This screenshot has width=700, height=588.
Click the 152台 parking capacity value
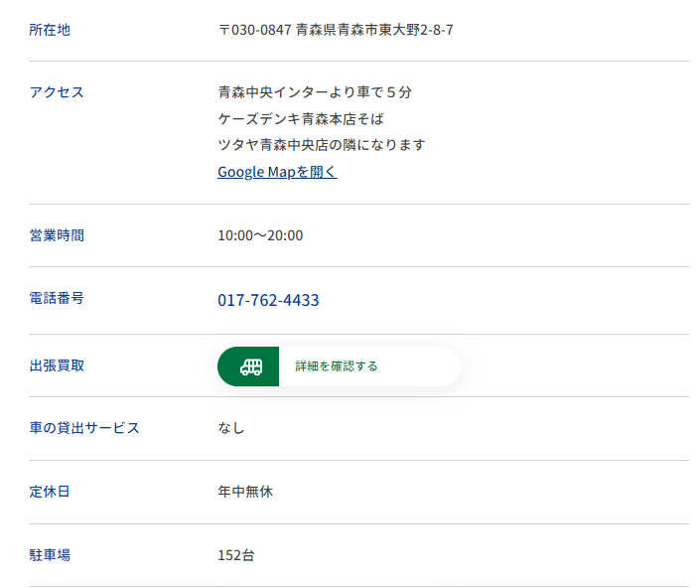pos(235,555)
